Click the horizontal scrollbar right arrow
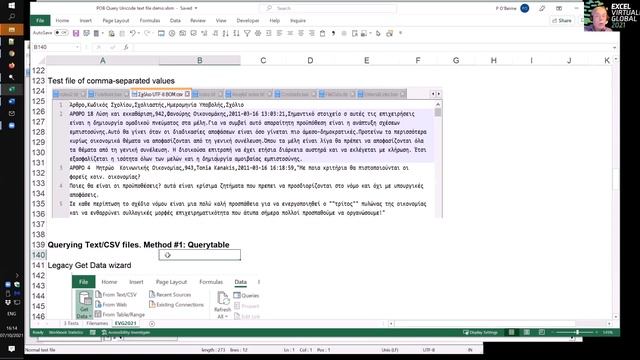The height and width of the screenshot is (360, 640). [x=609, y=324]
